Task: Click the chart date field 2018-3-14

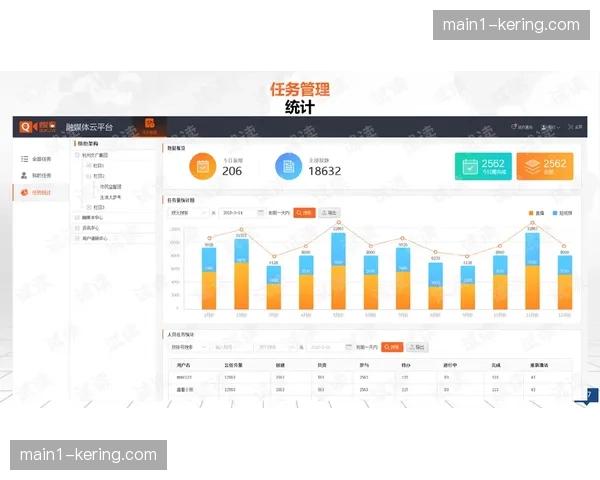Action: click(x=242, y=213)
